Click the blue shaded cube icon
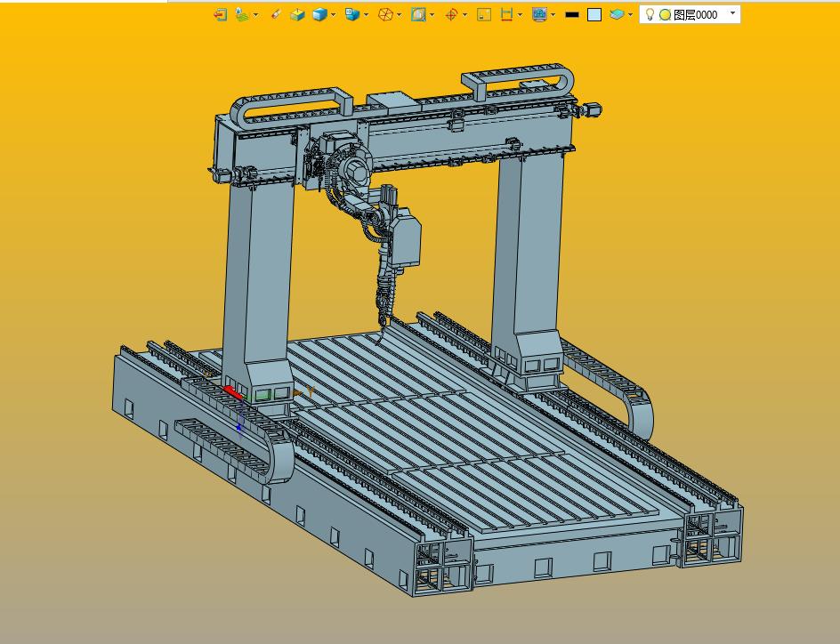This screenshot has height=644, width=840. click(x=319, y=14)
